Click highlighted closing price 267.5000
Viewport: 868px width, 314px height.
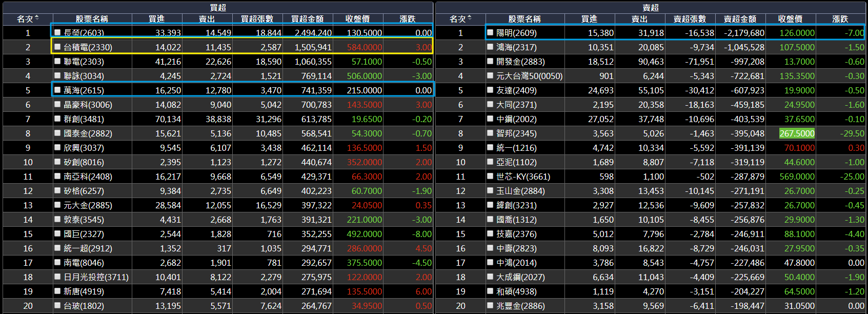[x=797, y=133]
